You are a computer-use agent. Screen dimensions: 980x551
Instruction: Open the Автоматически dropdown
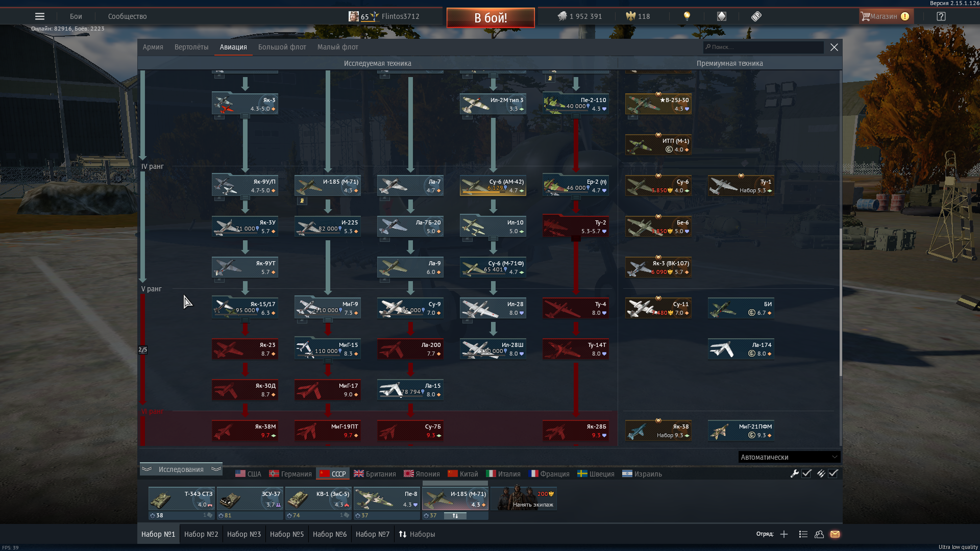coord(789,457)
